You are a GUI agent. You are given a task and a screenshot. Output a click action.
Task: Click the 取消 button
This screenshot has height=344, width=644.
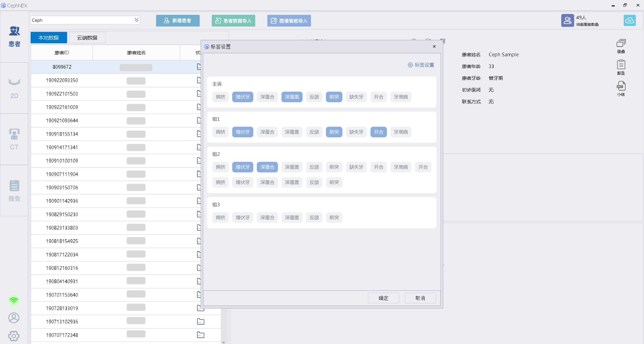[420, 298]
